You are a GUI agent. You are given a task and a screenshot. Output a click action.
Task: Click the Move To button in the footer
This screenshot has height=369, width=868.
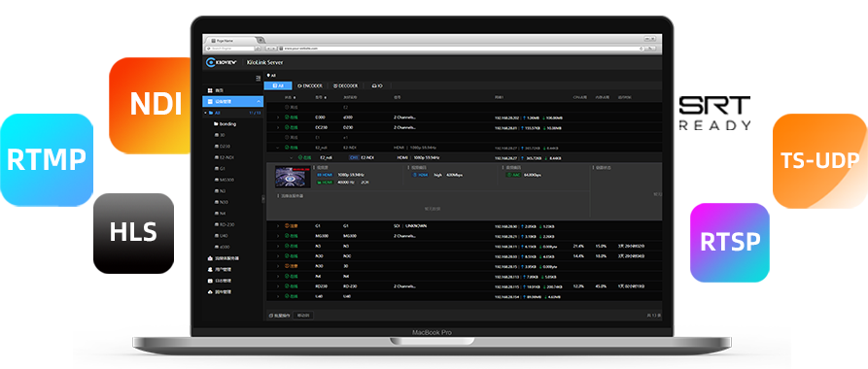(303, 316)
